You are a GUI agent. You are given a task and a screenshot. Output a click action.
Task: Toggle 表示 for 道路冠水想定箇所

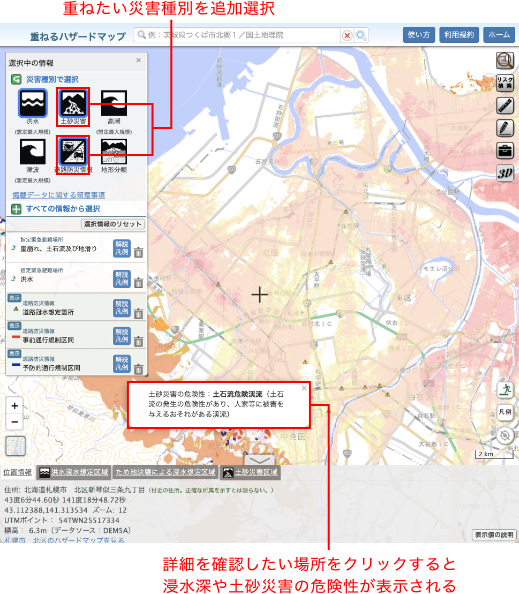coord(14,298)
